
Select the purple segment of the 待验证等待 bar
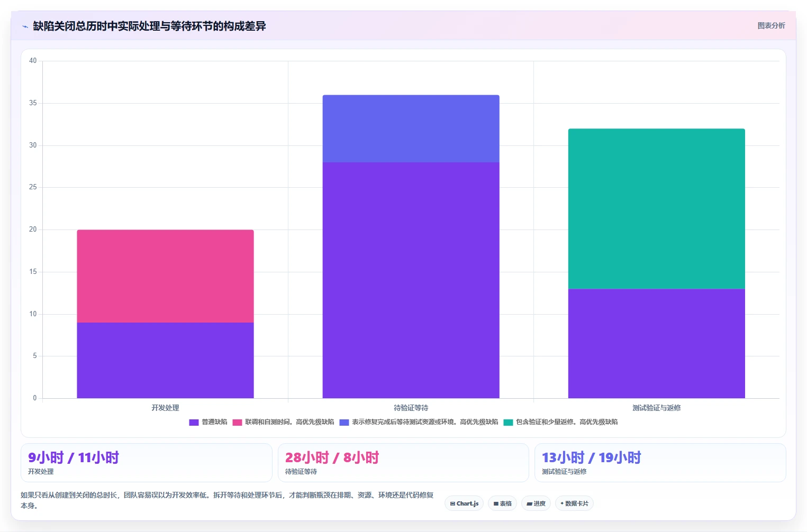click(x=411, y=280)
